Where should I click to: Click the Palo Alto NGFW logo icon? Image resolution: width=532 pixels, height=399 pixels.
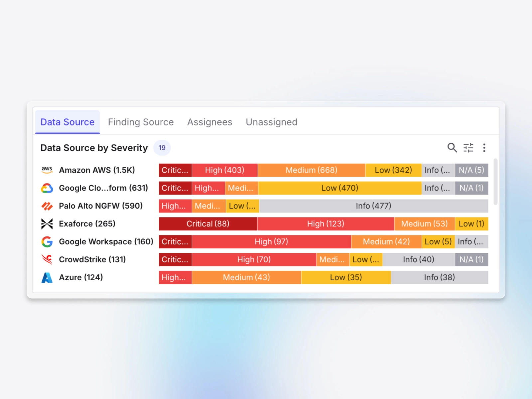pos(47,206)
